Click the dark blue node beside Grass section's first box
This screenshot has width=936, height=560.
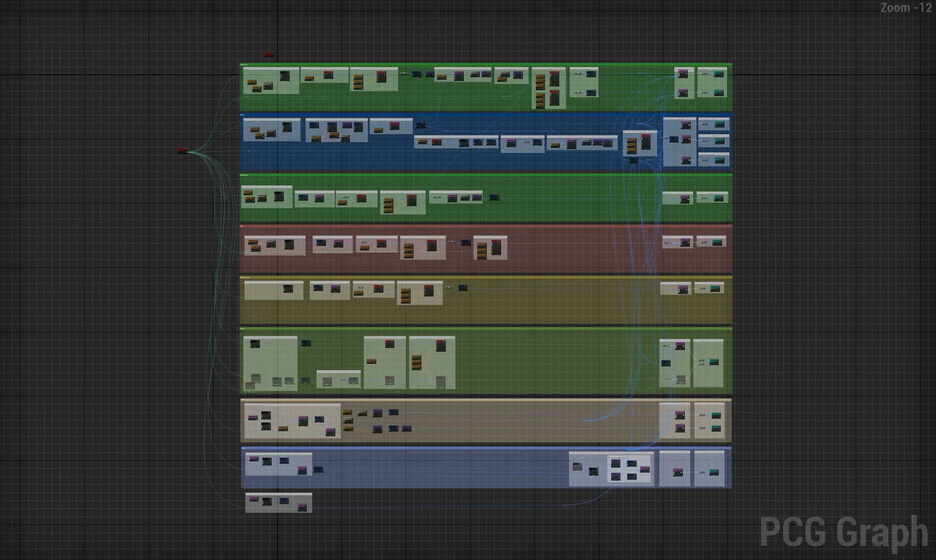pos(306,343)
